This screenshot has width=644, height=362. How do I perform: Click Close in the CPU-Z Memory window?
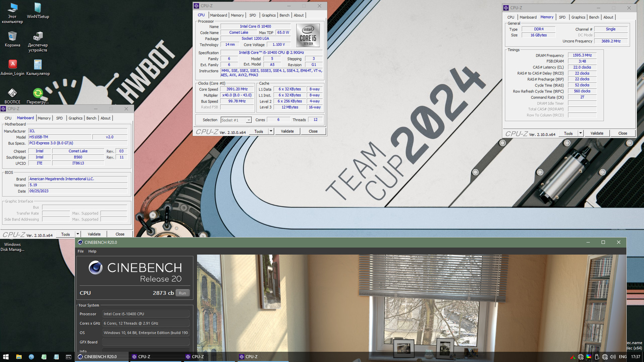(623, 133)
